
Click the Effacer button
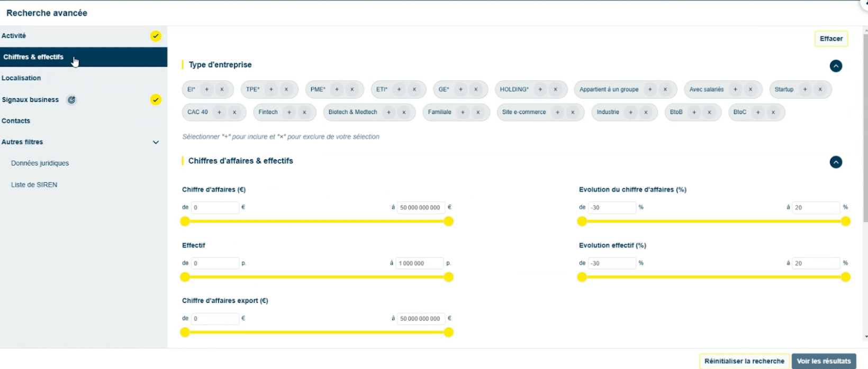click(x=831, y=39)
